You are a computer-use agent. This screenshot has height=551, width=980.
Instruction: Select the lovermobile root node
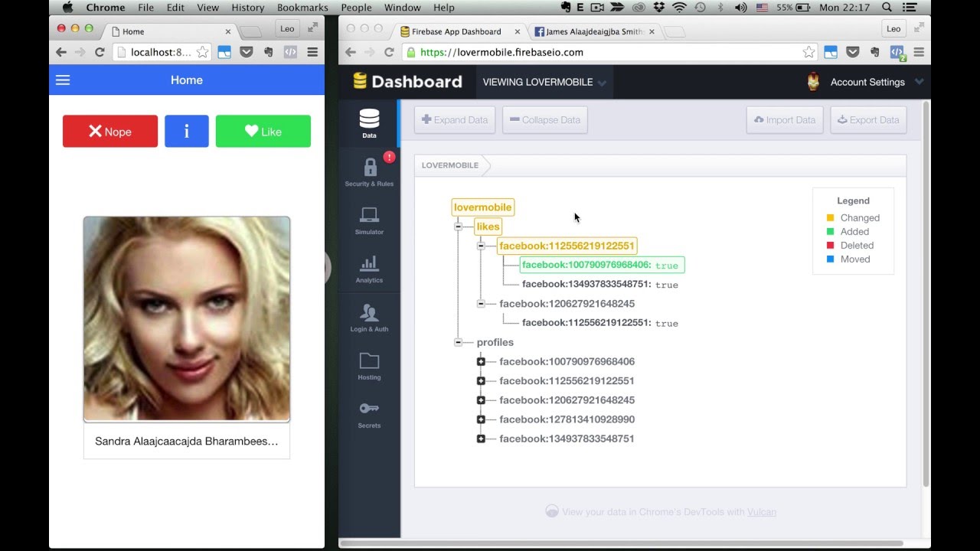482,207
